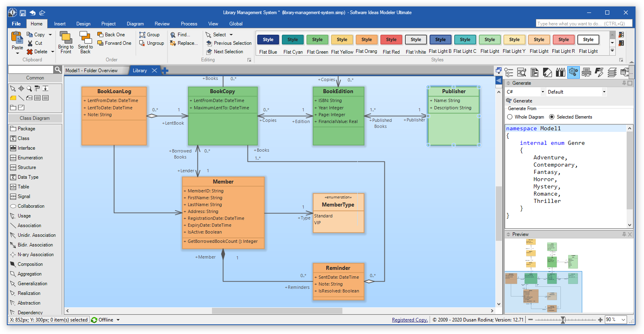Screen dimensions: 644x334
Task: Open the Diagram ribbon tab
Action: 135,24
